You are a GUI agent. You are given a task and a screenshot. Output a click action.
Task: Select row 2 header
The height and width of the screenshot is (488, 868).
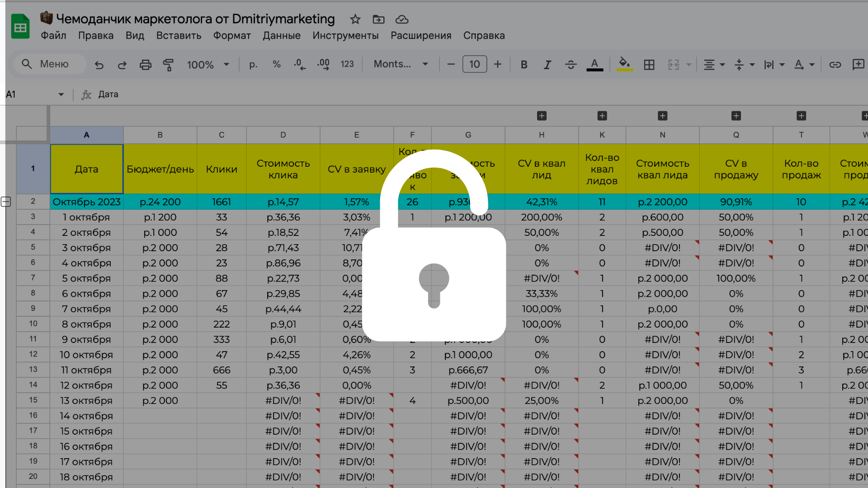click(x=33, y=202)
